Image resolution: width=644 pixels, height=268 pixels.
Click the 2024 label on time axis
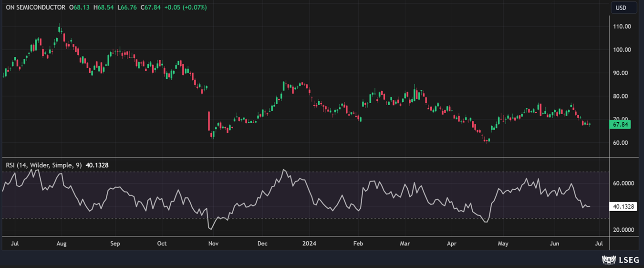(309, 244)
